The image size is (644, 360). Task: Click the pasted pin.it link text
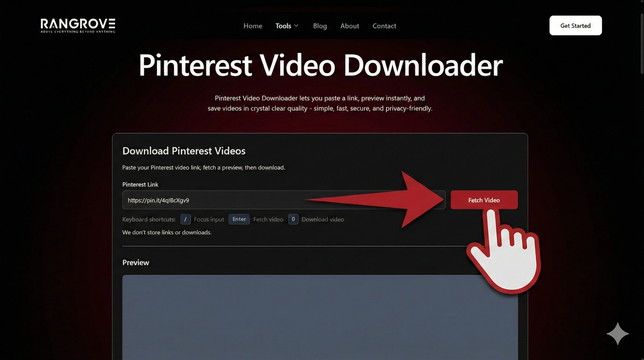(158, 200)
